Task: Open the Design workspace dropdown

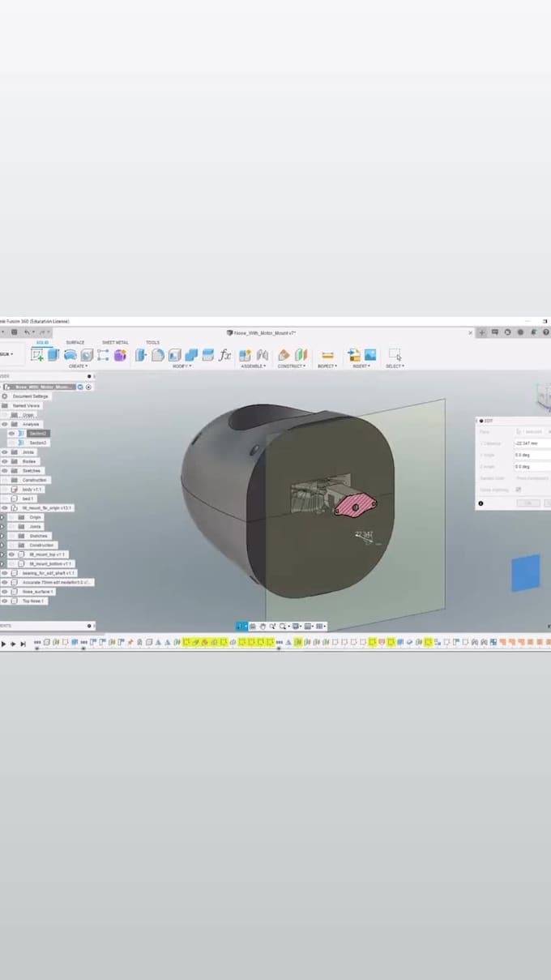Action: pyautogui.click(x=6, y=354)
